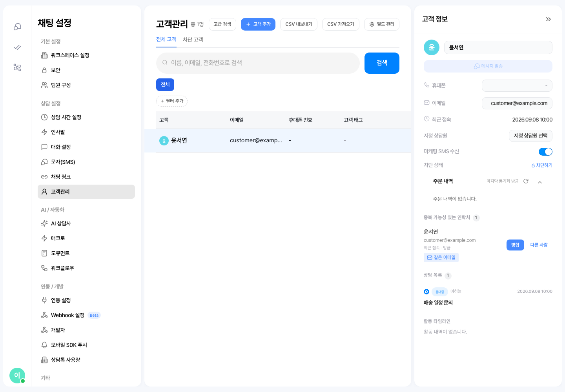Open the settings icon in left rail
Screen dimensions: 565x392
tap(17, 67)
